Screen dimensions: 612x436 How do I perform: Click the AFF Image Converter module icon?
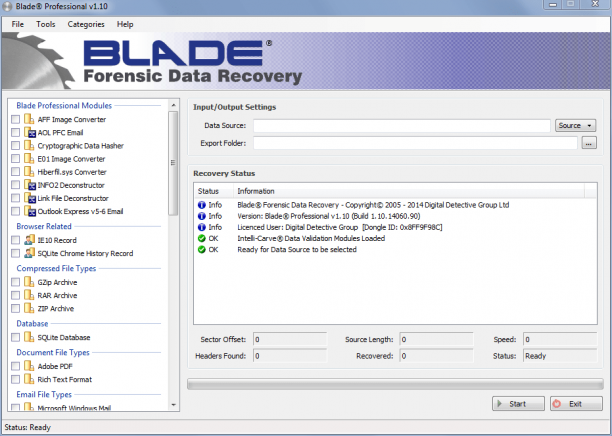tap(29, 119)
